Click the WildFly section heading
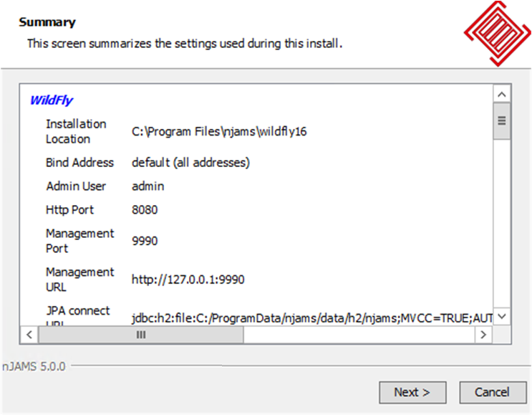The image size is (532, 415). tap(52, 100)
